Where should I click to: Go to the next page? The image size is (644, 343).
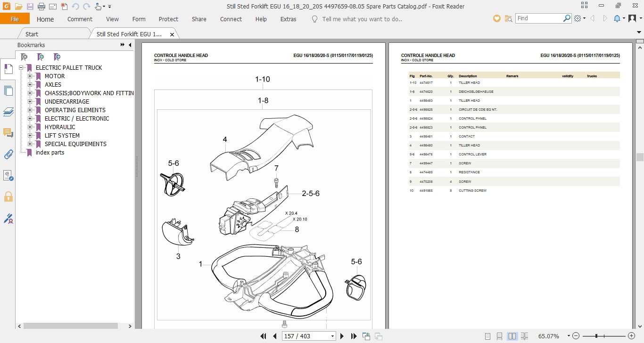pos(342,336)
